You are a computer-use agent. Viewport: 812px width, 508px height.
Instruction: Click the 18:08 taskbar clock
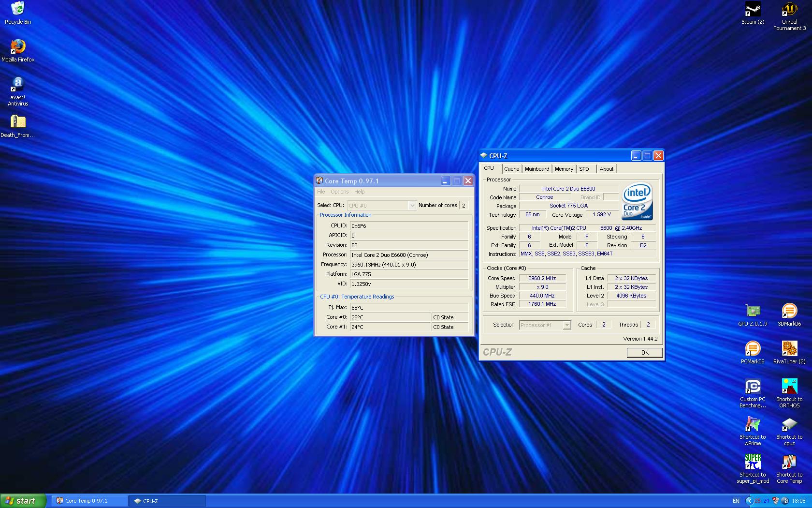click(x=798, y=501)
